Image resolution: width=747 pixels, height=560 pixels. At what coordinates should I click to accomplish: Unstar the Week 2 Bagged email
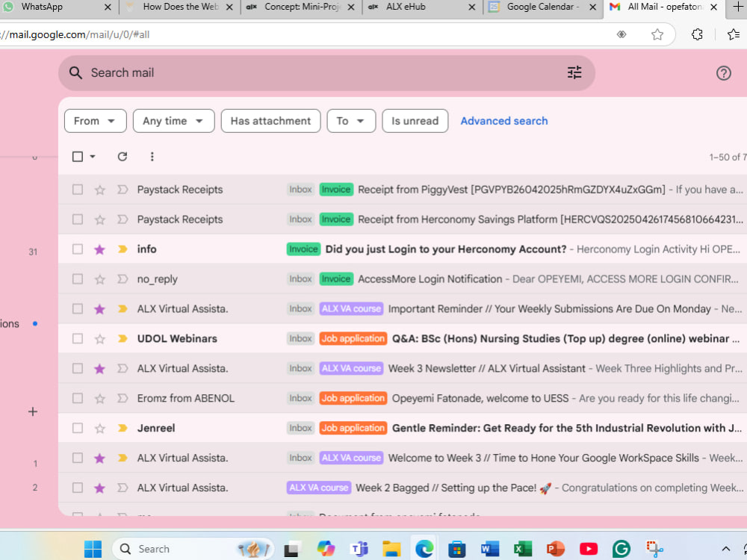tap(99, 488)
